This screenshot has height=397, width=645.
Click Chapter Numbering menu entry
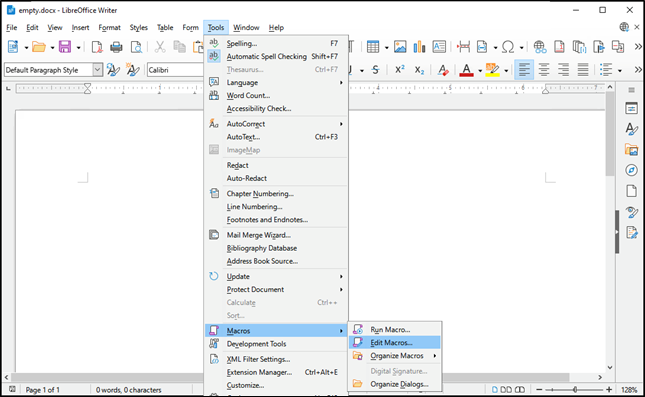[x=276, y=194]
